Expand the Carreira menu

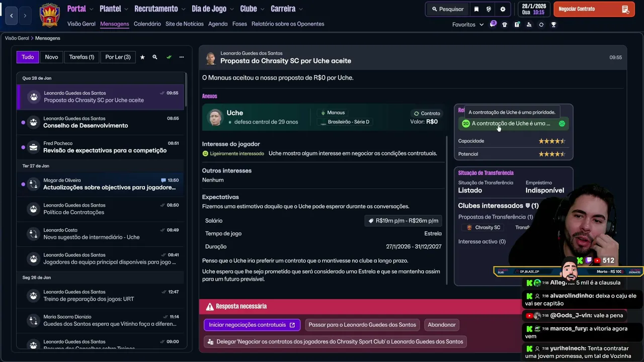[287, 9]
